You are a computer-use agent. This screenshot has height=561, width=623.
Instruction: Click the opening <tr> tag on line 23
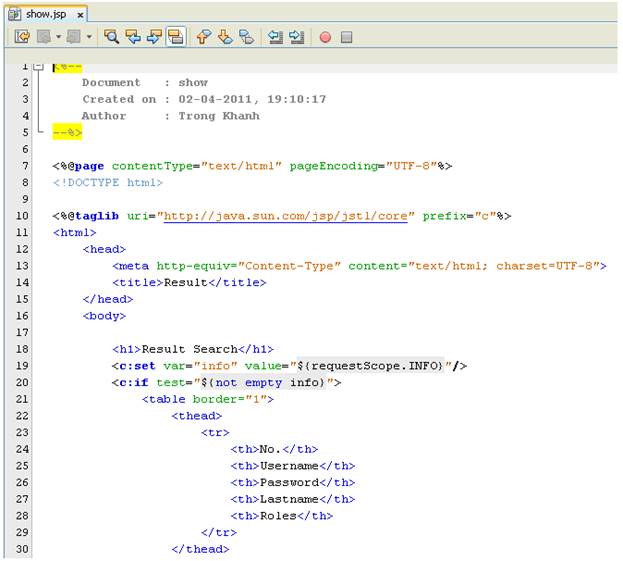(x=215, y=433)
